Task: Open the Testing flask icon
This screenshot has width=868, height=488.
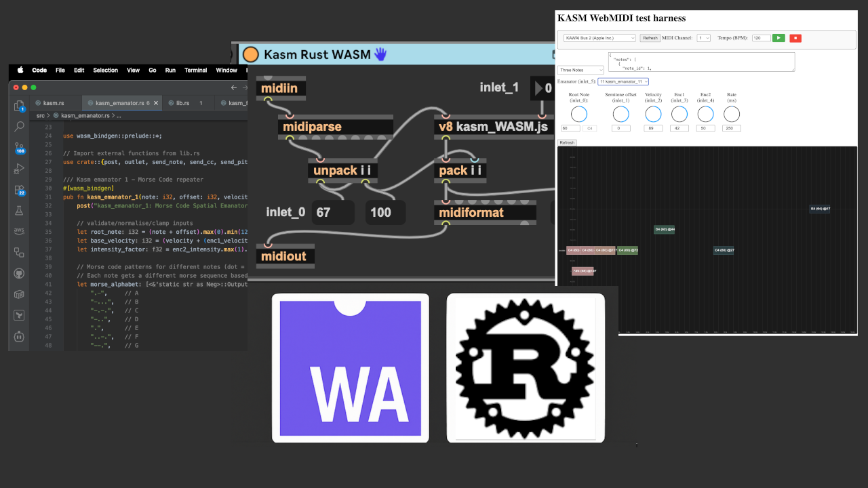Action: 19,211
